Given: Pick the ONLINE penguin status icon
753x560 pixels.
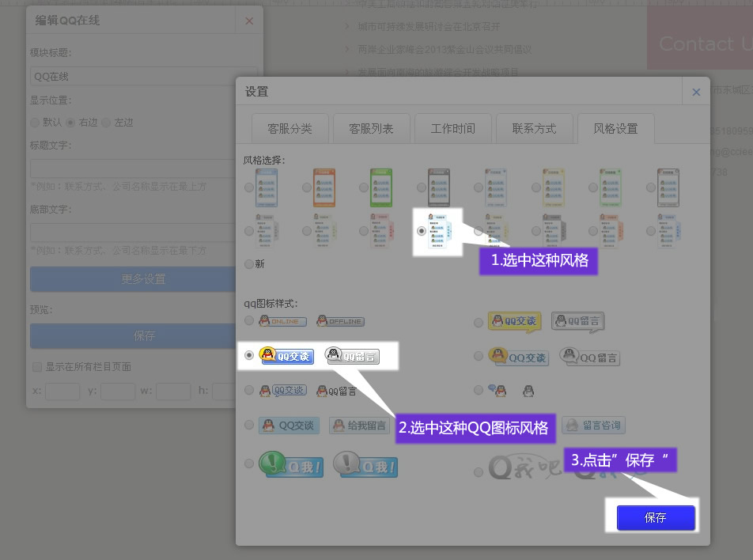Looking at the screenshot, I should point(282,321).
